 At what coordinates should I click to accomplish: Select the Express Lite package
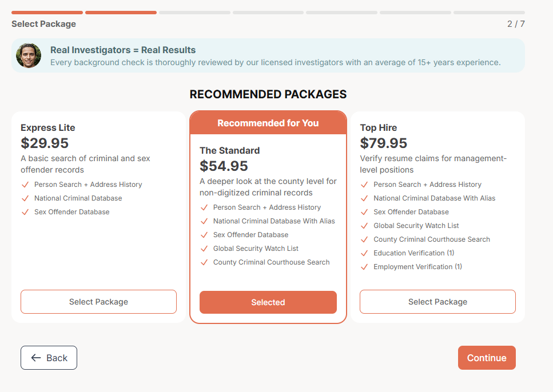[98, 302]
